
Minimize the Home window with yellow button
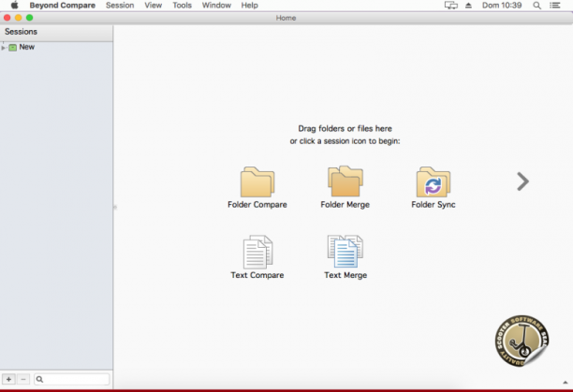(19, 18)
